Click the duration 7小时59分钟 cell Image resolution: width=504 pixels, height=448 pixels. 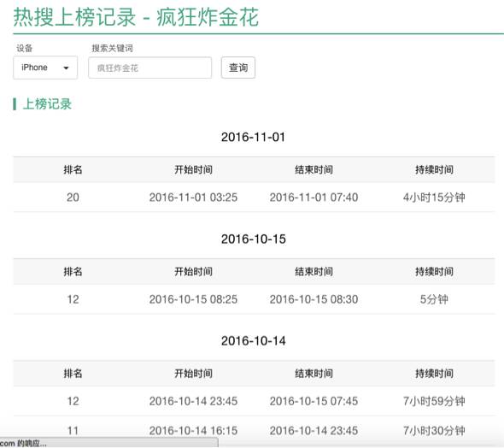tap(434, 401)
